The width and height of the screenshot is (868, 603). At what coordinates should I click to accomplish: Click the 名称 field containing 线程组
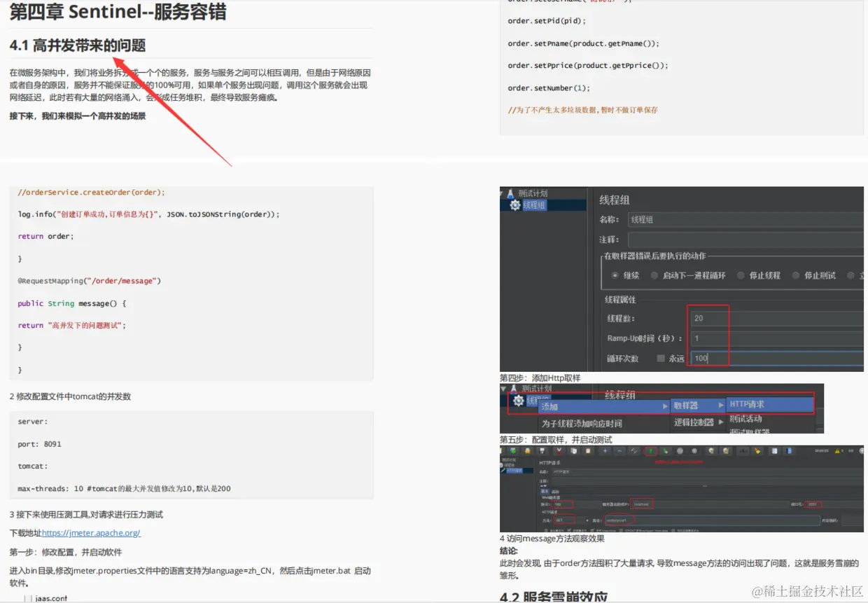pos(745,219)
